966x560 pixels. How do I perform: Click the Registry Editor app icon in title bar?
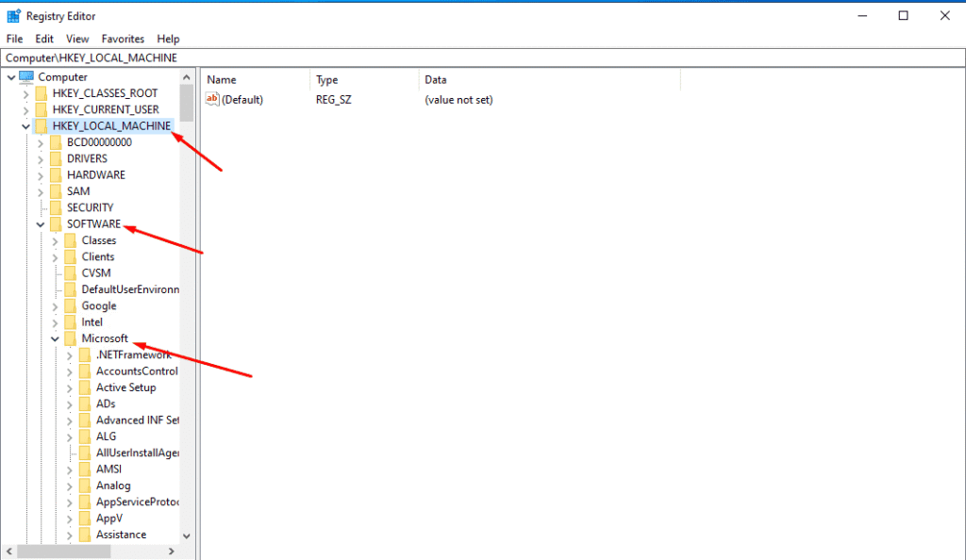click(13, 16)
